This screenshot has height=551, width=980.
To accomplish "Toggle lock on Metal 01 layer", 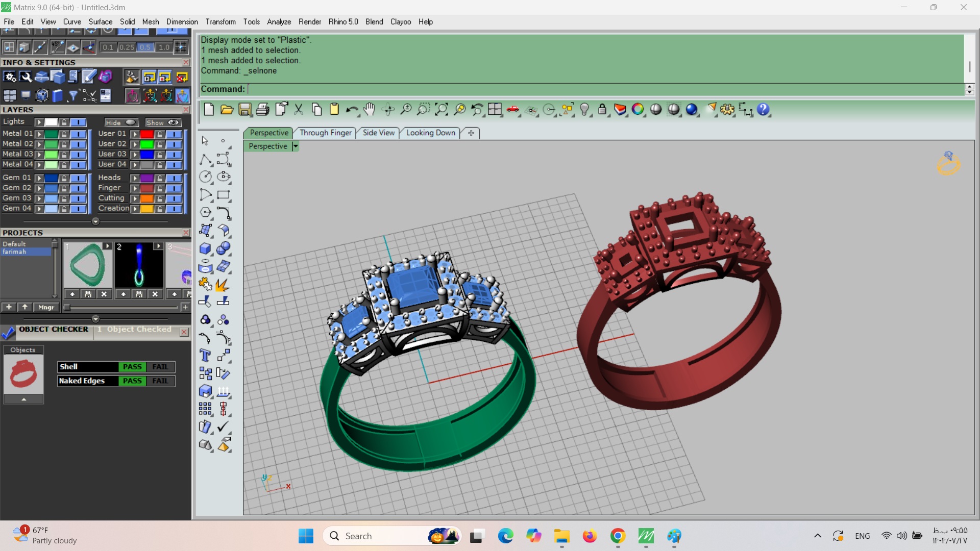I will tap(64, 134).
